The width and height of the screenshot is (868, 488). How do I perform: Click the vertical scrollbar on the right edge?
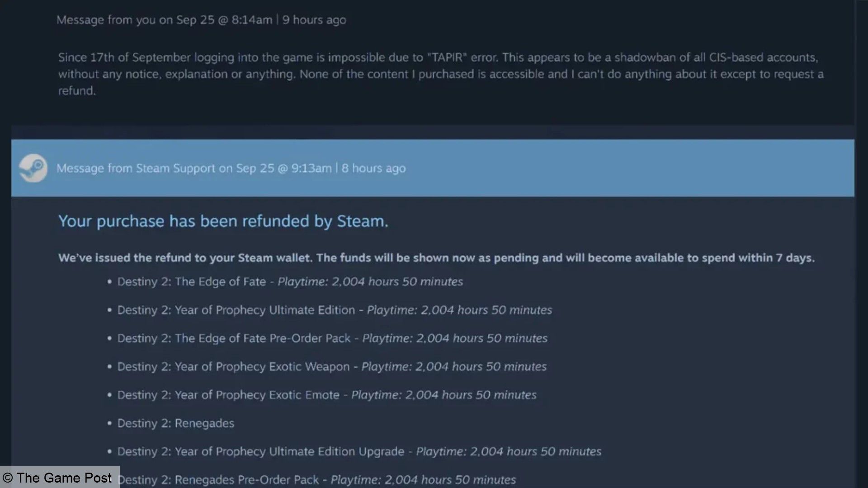861,244
